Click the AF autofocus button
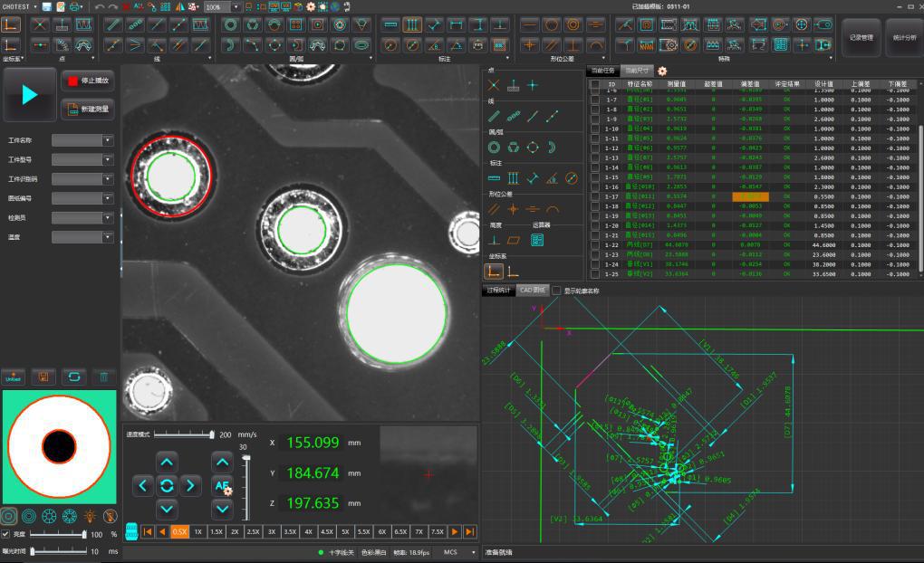Image resolution: width=924 pixels, height=563 pixels. click(222, 486)
